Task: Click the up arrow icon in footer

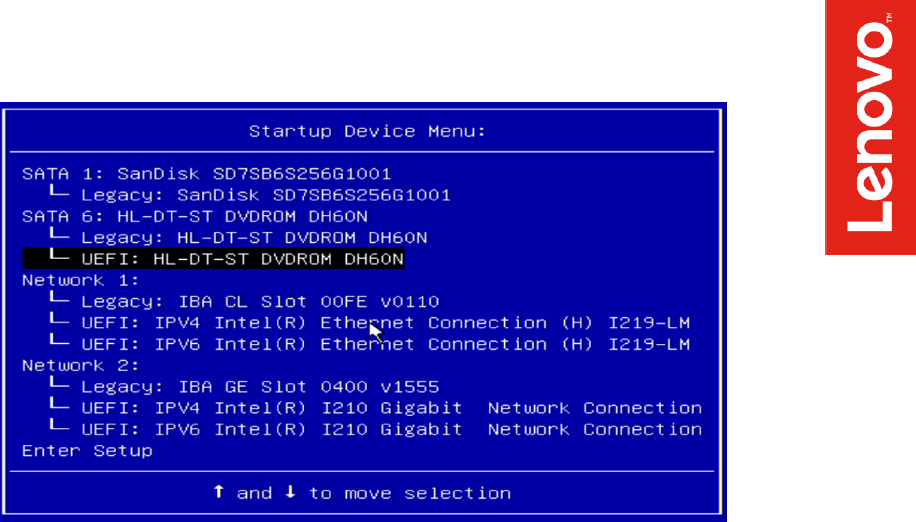Action: (x=218, y=492)
